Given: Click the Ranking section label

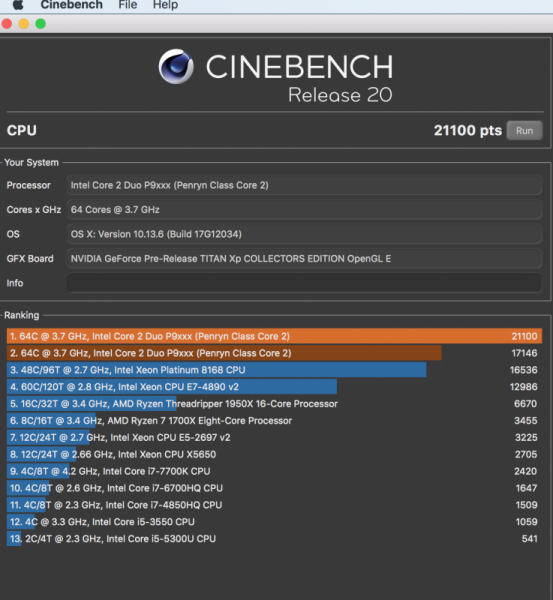Looking at the screenshot, I should (21, 315).
